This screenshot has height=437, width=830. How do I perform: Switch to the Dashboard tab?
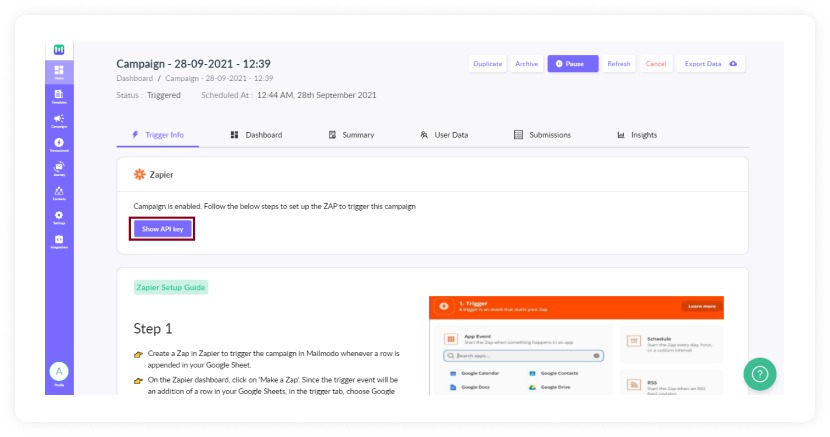pyautogui.click(x=257, y=135)
